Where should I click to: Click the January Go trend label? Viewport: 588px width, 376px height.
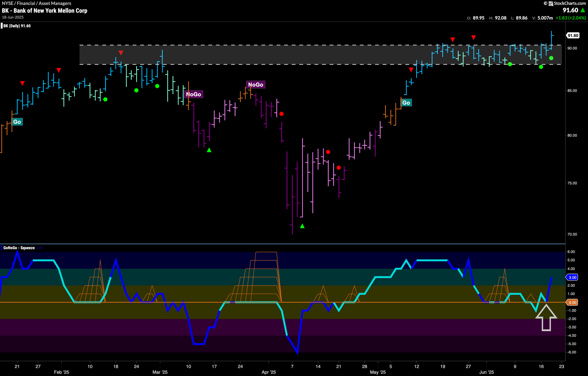[x=17, y=122]
